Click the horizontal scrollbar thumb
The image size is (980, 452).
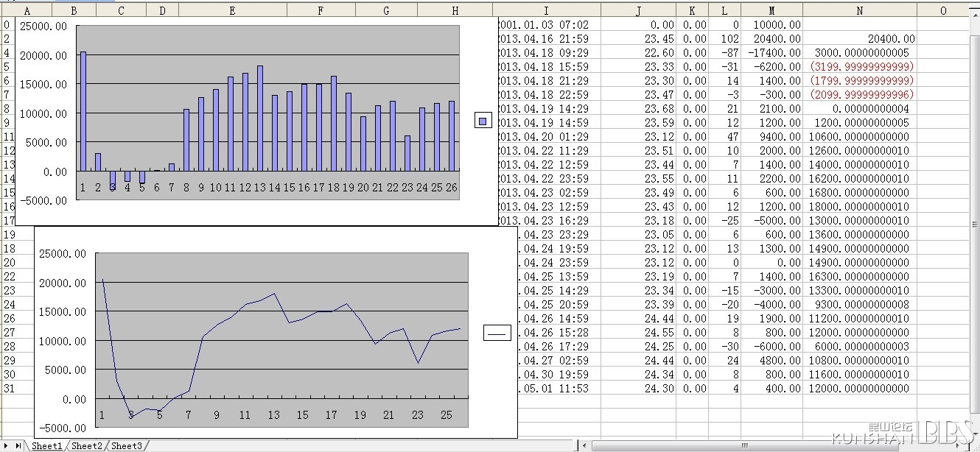(x=744, y=446)
